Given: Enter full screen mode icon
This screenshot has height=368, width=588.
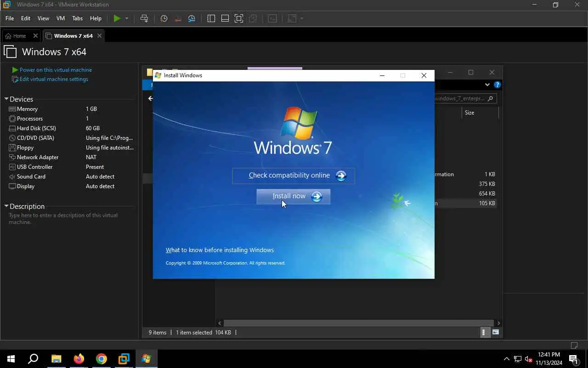Looking at the screenshot, I should point(239,18).
